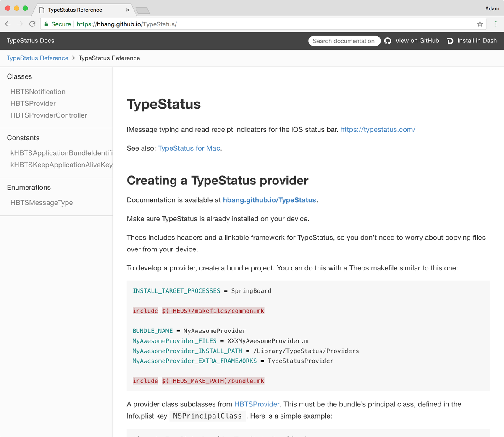Screen dimensions: 504x437
Task: Click INSTALL_TARGET_PROCESSES in code block
Action: [x=176, y=291]
